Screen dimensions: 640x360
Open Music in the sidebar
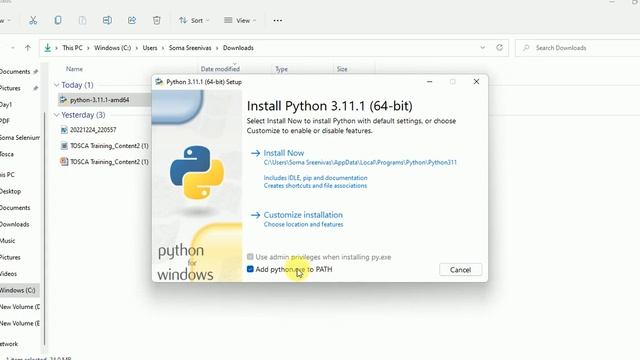[8, 241]
